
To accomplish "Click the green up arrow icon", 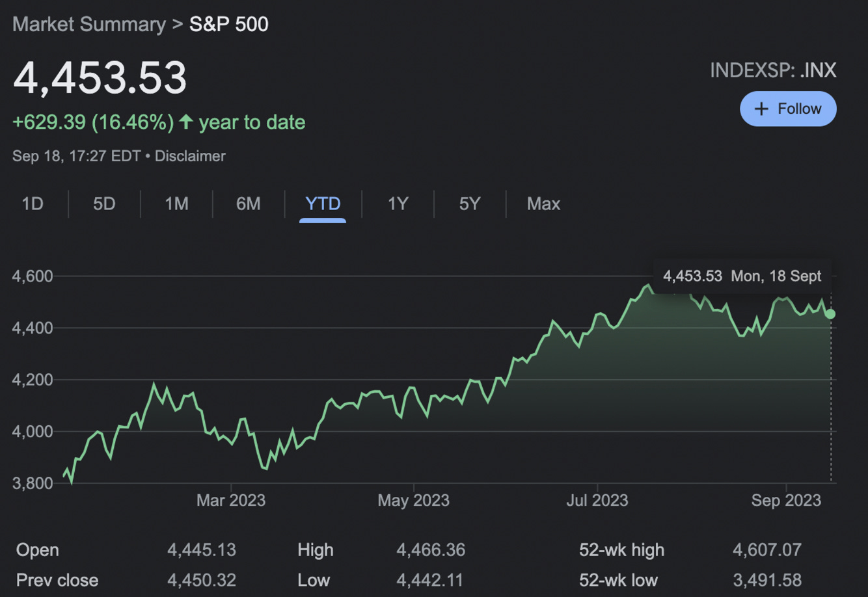I will 186,122.
